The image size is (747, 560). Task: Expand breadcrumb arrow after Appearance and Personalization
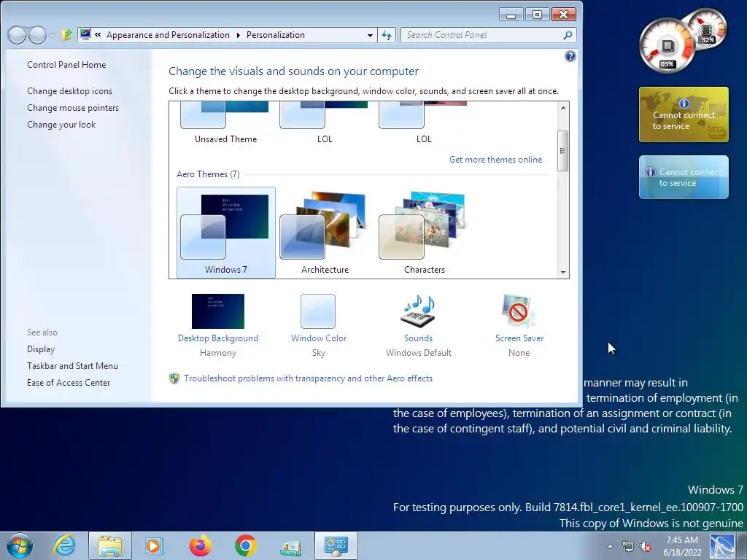click(238, 35)
